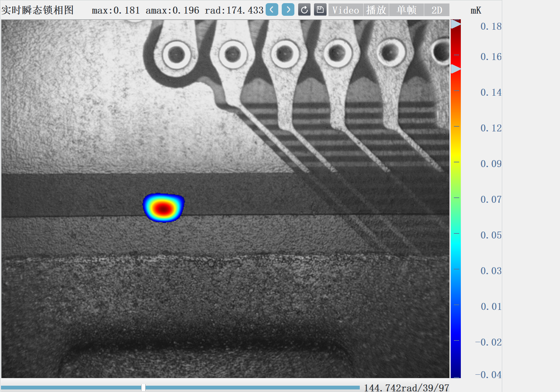Click the 0.09 scale label
Screen dimensions: 560x392
click(x=491, y=164)
